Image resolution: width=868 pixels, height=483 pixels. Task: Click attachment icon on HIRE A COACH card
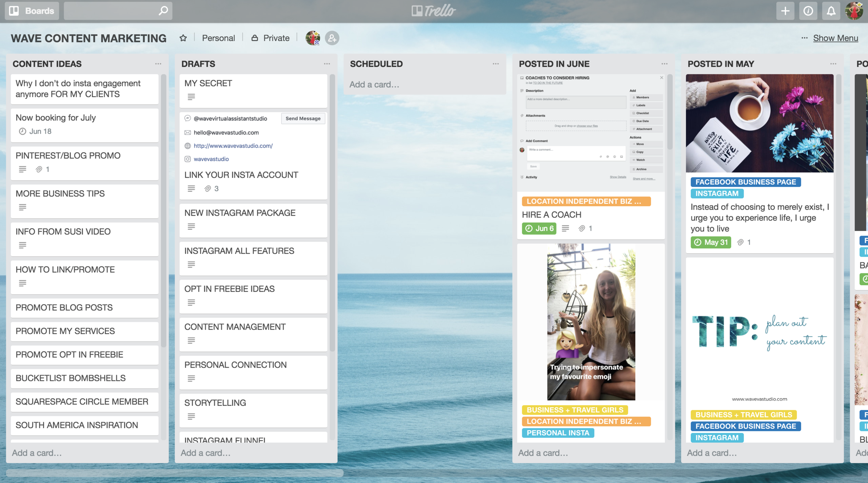point(582,228)
